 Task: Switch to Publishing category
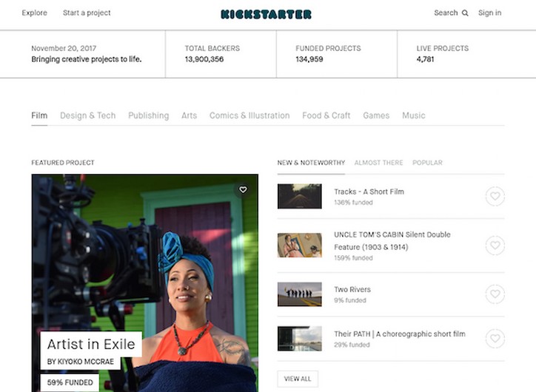pyautogui.click(x=149, y=116)
